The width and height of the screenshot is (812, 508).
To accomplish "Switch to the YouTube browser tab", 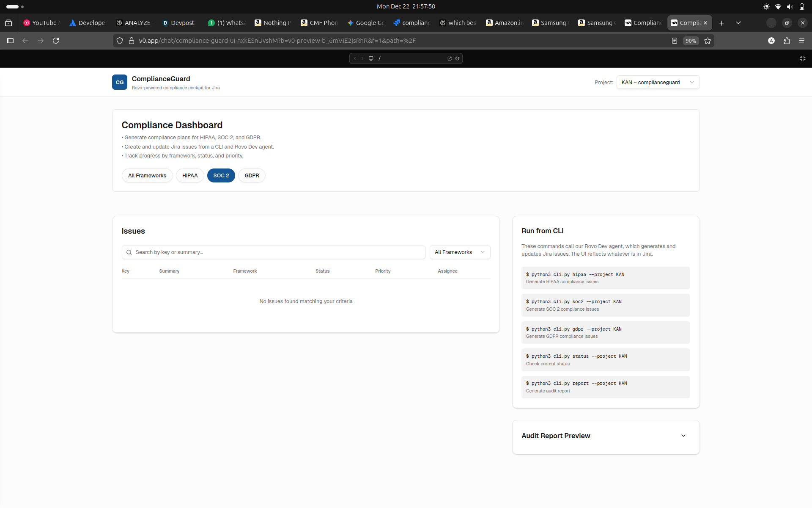I will (41, 23).
